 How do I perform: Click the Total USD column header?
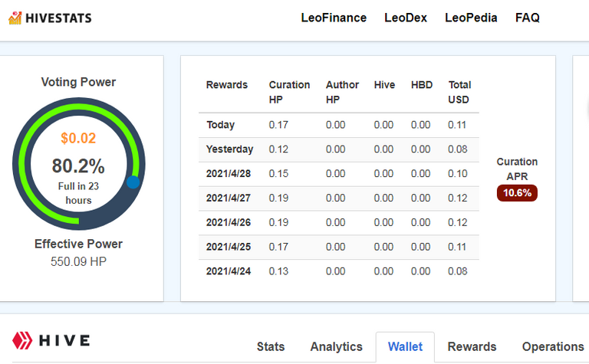point(459,92)
